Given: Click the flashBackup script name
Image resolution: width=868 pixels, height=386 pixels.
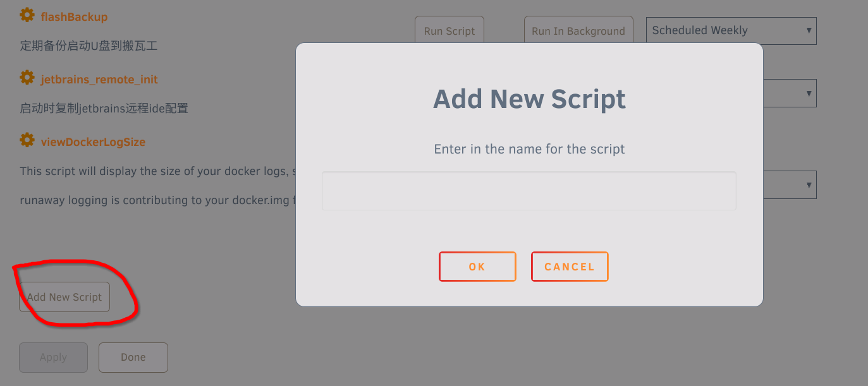Looking at the screenshot, I should pyautogui.click(x=74, y=17).
